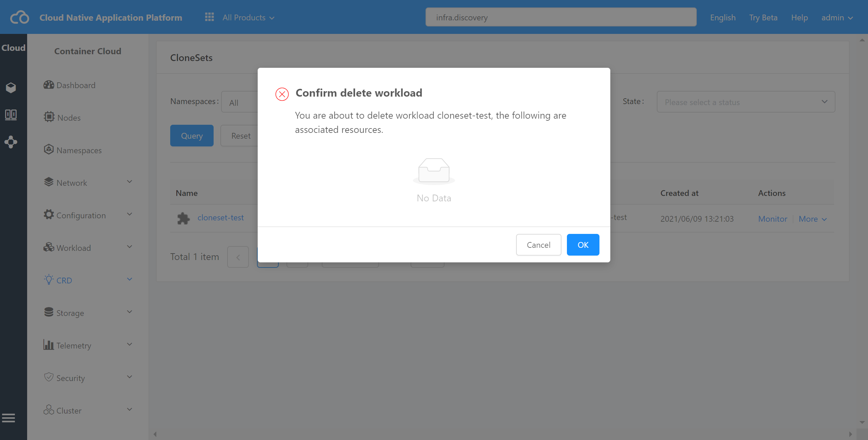Image resolution: width=868 pixels, height=440 pixels.
Task: Expand the CRD section
Action: [x=88, y=280]
